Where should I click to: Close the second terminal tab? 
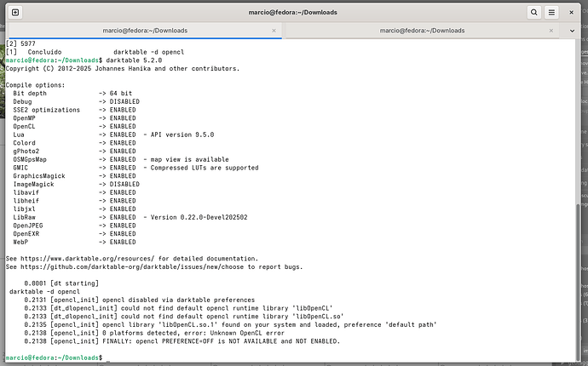(551, 31)
